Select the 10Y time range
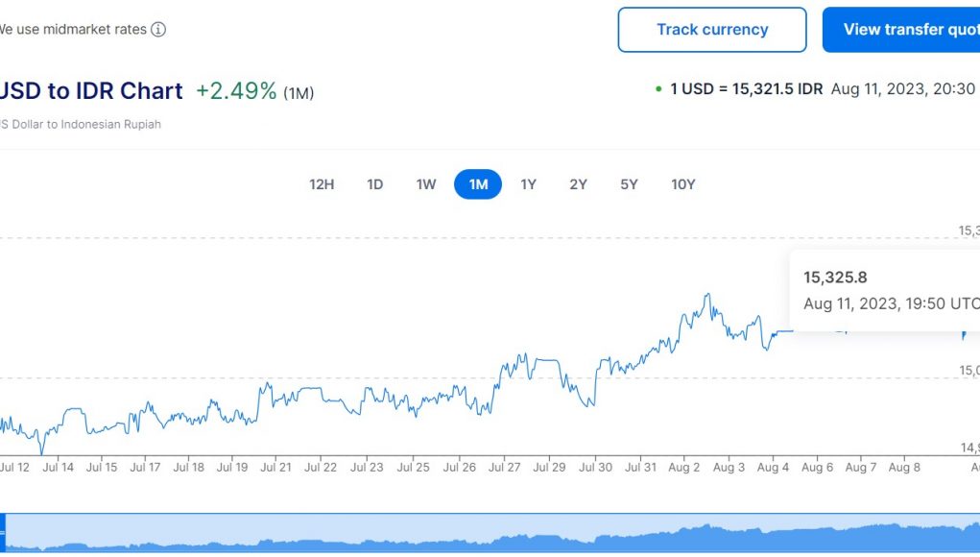 [x=682, y=184]
